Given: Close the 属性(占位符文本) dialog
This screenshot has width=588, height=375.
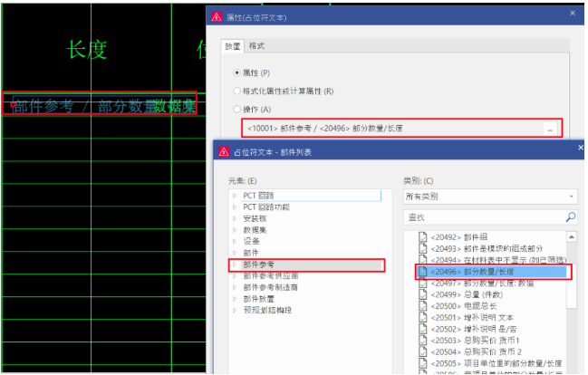Looking at the screenshot, I should pyautogui.click(x=573, y=13).
